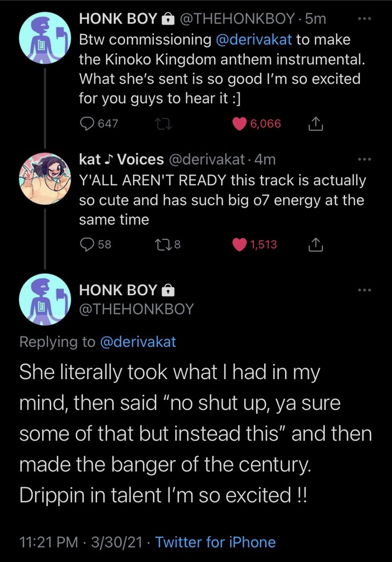The height and width of the screenshot is (562, 392).
Task: Retweet kat's tweet with 8 retweets
Action: tap(163, 245)
